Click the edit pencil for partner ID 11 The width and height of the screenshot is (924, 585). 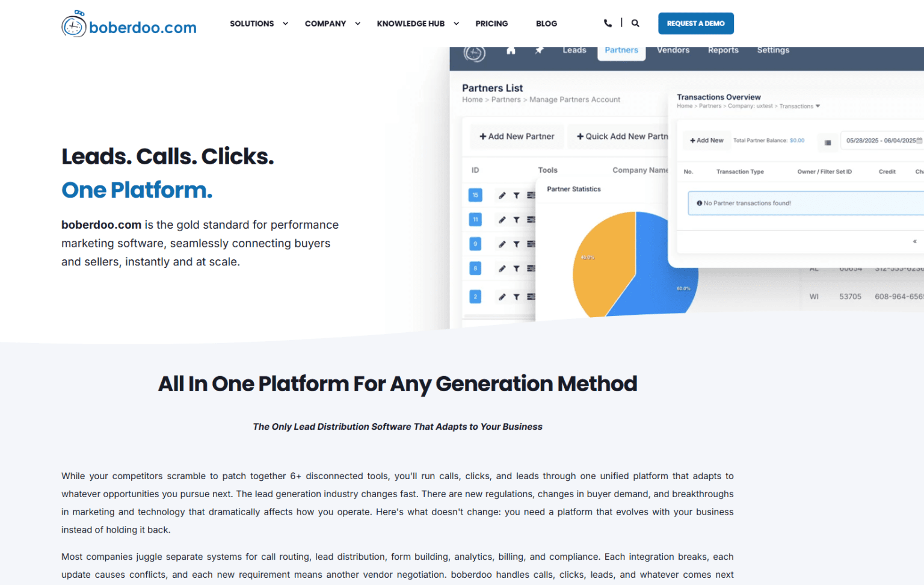[502, 220]
